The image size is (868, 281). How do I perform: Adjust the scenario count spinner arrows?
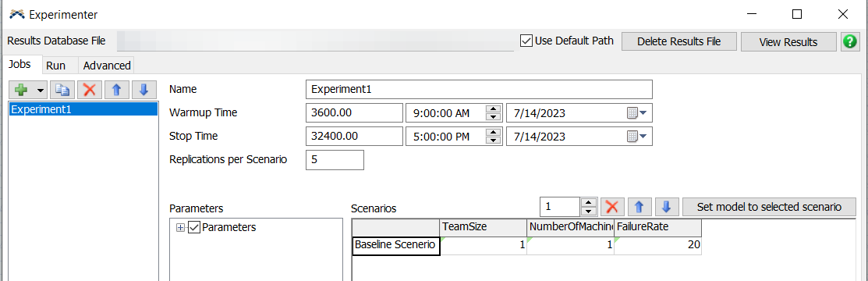589,208
